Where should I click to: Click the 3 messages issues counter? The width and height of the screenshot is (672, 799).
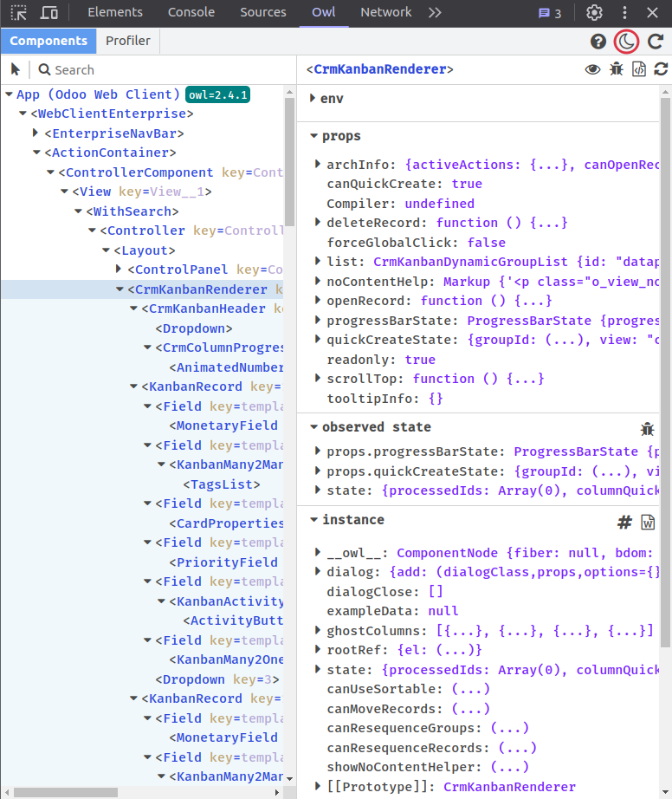click(550, 13)
